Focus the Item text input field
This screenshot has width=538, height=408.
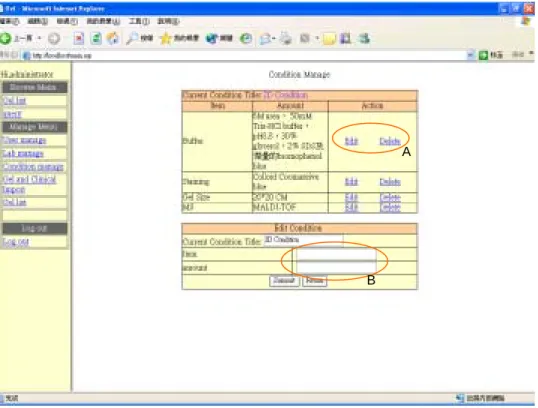336,254
